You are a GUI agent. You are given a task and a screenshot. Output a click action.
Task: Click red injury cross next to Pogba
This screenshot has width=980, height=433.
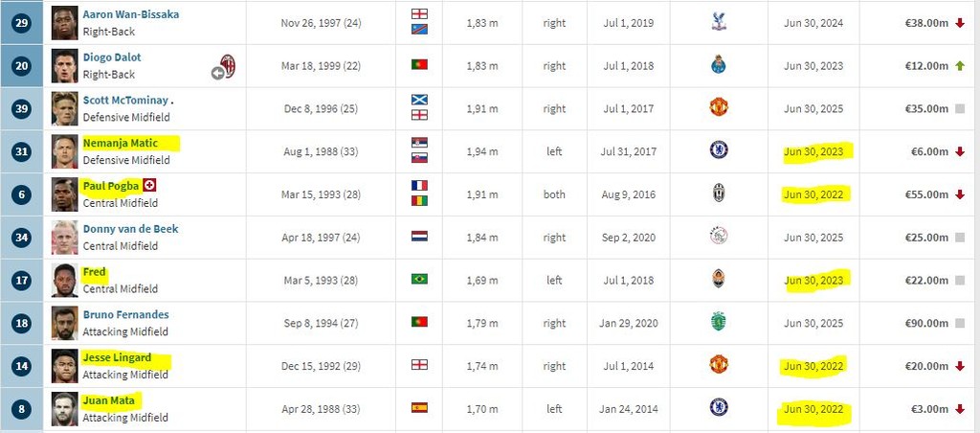click(x=149, y=185)
